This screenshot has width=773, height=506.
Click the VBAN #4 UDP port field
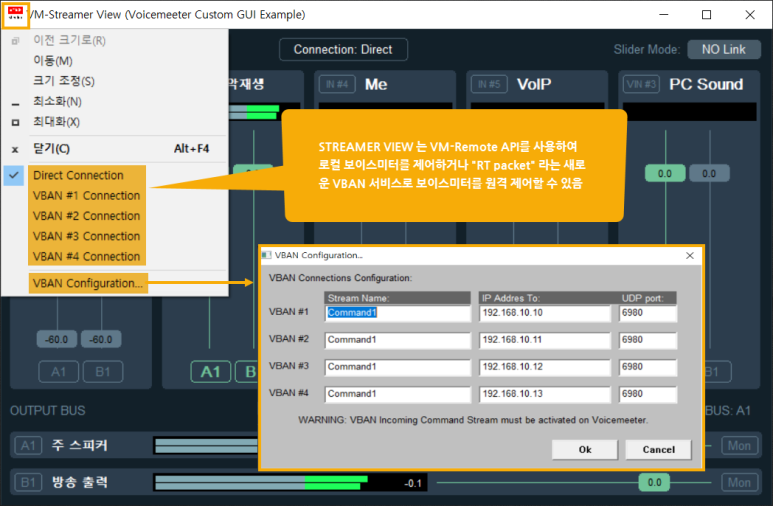[648, 395]
